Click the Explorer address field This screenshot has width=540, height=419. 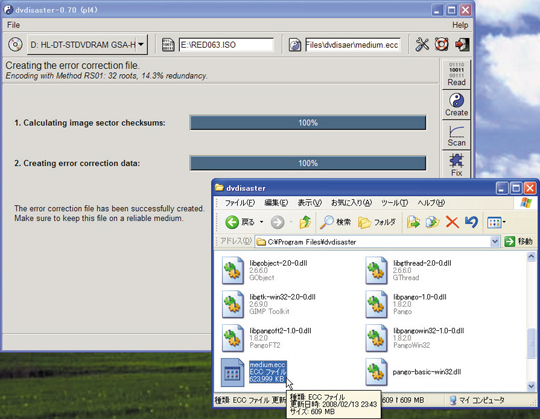[x=377, y=242]
